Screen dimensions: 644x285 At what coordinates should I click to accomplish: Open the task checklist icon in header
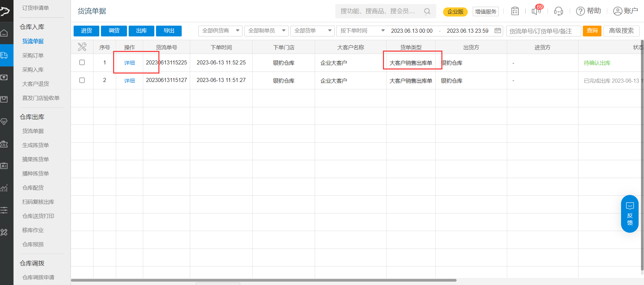[x=515, y=11]
